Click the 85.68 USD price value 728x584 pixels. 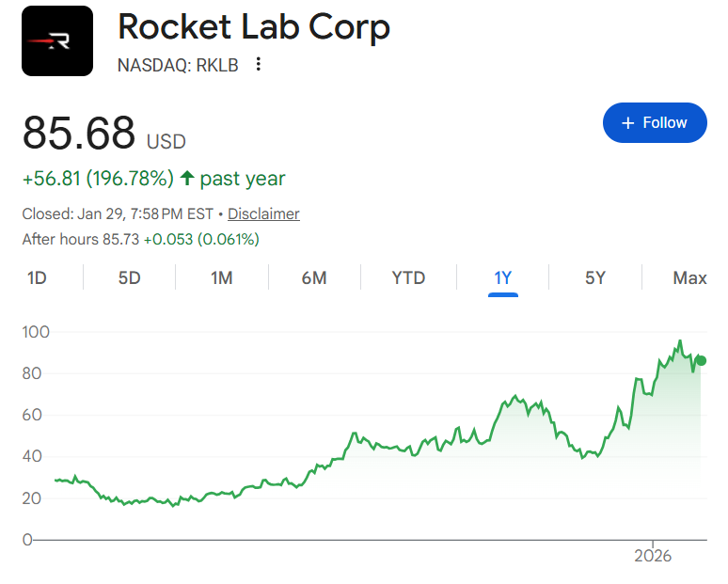tap(80, 133)
